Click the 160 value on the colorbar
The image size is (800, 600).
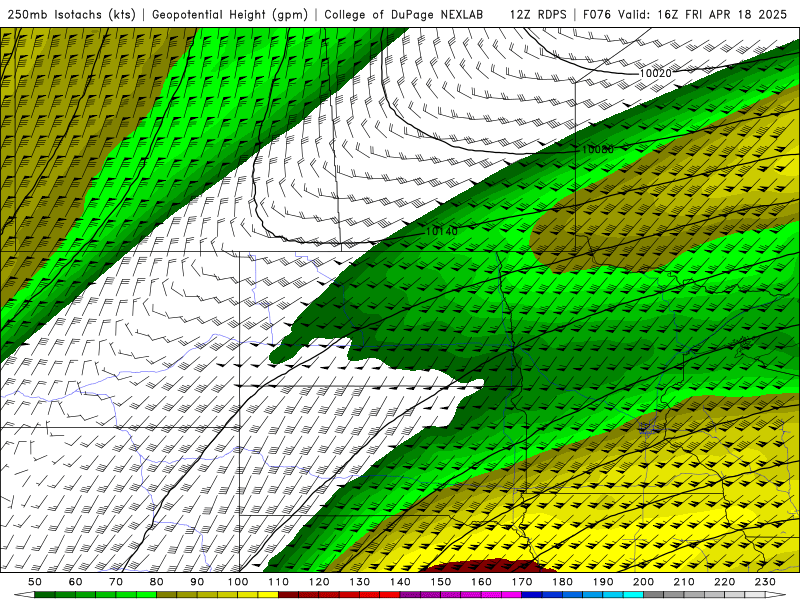coord(482,582)
